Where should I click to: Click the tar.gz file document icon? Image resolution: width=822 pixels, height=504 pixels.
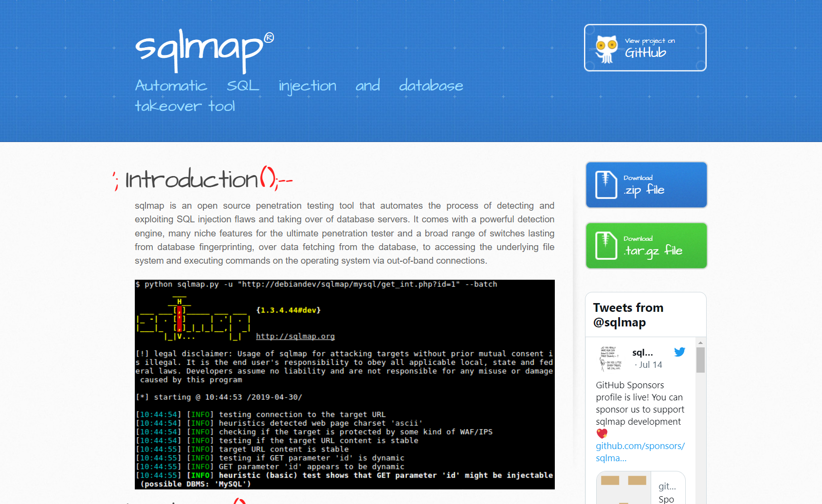606,246
